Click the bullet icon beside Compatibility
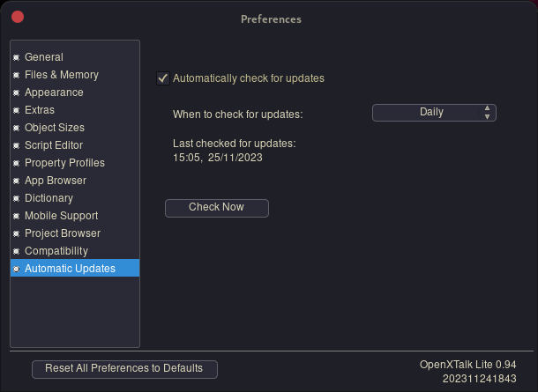Viewport: 538px width, 392px height. tap(16, 251)
